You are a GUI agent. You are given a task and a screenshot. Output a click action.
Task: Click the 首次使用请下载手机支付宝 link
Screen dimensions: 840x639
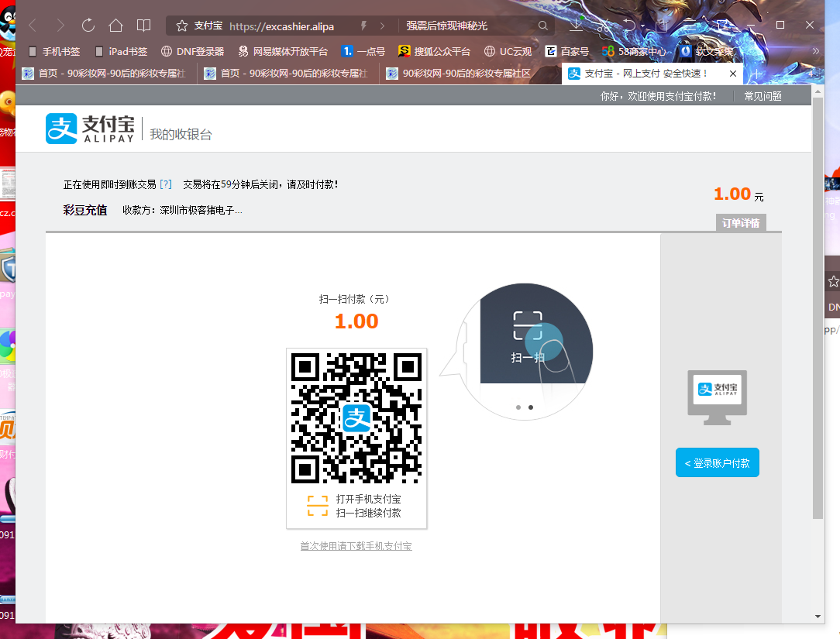coord(356,546)
